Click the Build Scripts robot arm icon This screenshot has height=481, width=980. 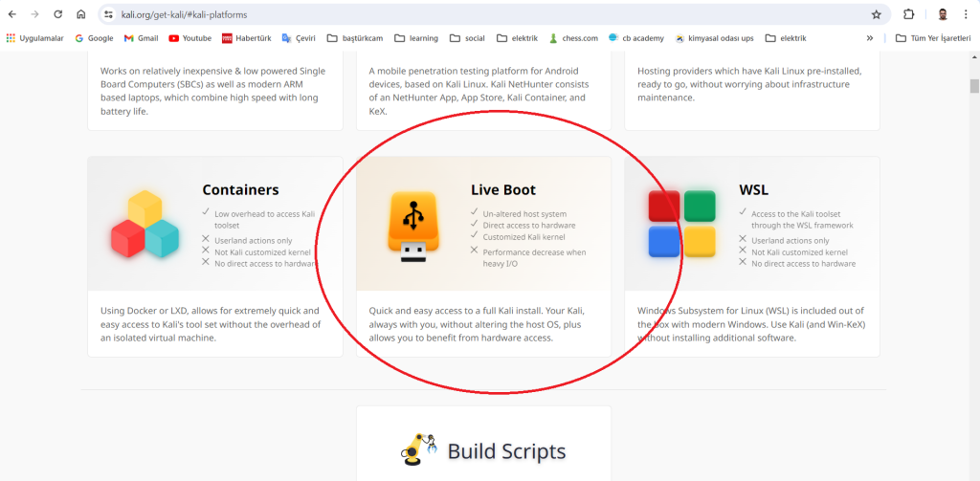[419, 448]
